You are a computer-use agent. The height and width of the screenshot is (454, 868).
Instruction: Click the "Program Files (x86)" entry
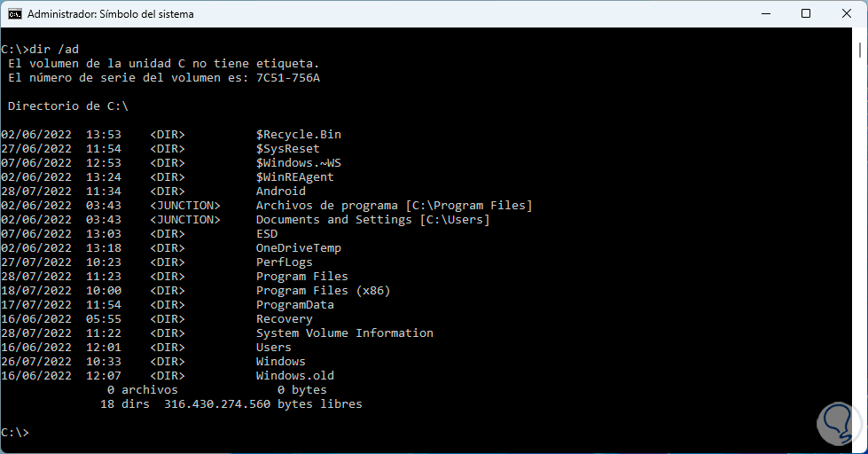[x=323, y=291]
